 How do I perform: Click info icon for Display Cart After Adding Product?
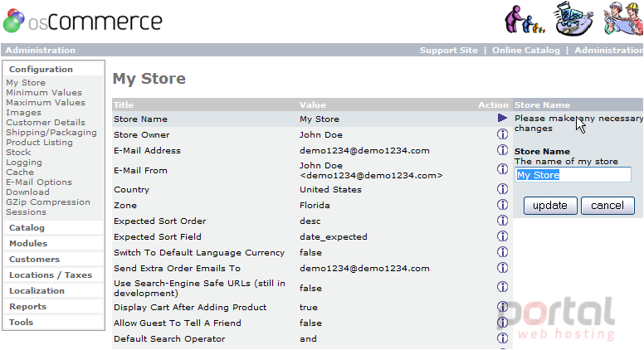coord(502,307)
